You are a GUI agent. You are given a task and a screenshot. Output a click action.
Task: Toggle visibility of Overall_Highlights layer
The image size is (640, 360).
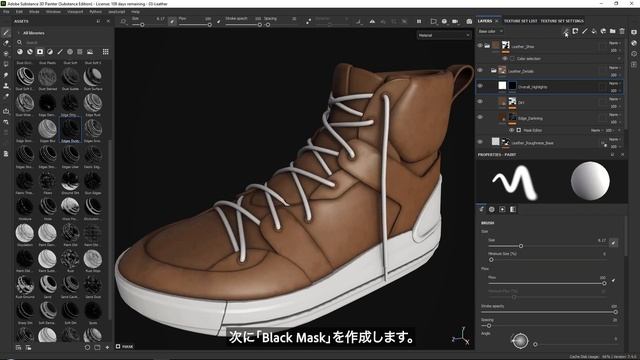tap(480, 86)
